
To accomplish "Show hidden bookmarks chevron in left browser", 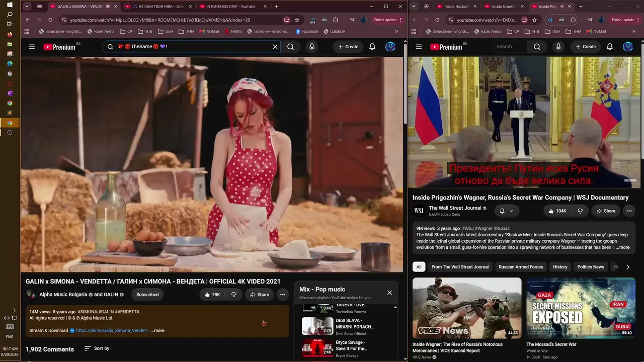I will coord(396,31).
